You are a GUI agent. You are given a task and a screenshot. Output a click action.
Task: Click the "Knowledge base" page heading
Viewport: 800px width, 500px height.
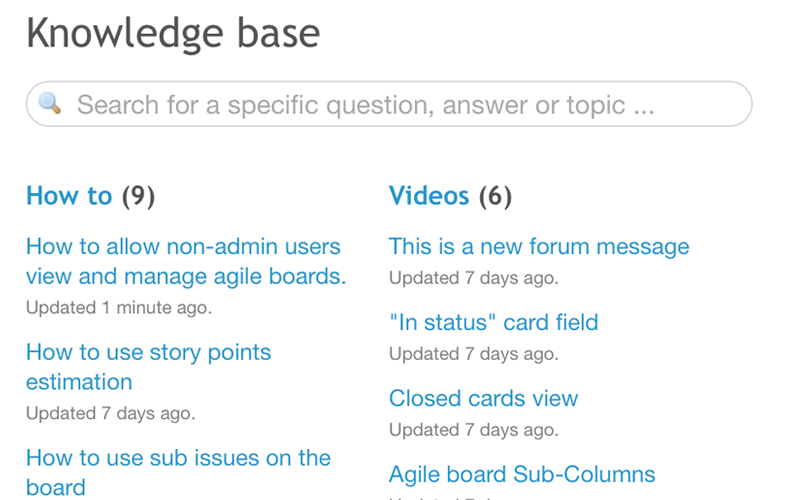[173, 34]
